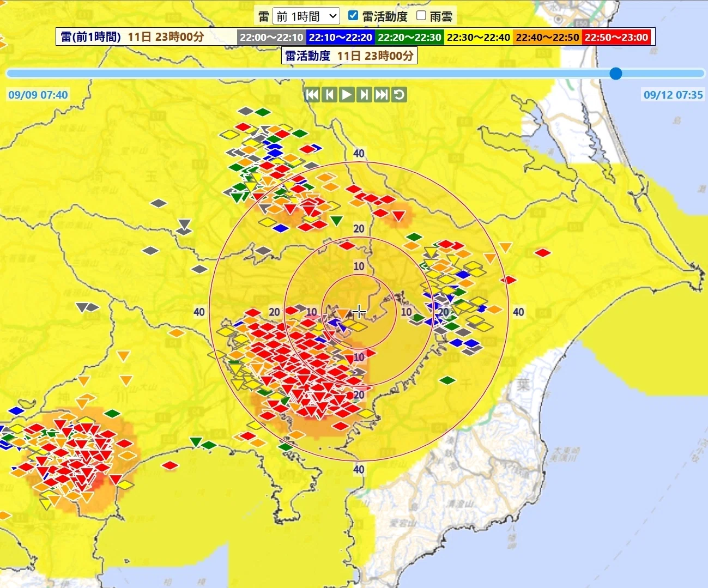
Task: Enable the 雨雲 checkbox
Action: [x=421, y=15]
